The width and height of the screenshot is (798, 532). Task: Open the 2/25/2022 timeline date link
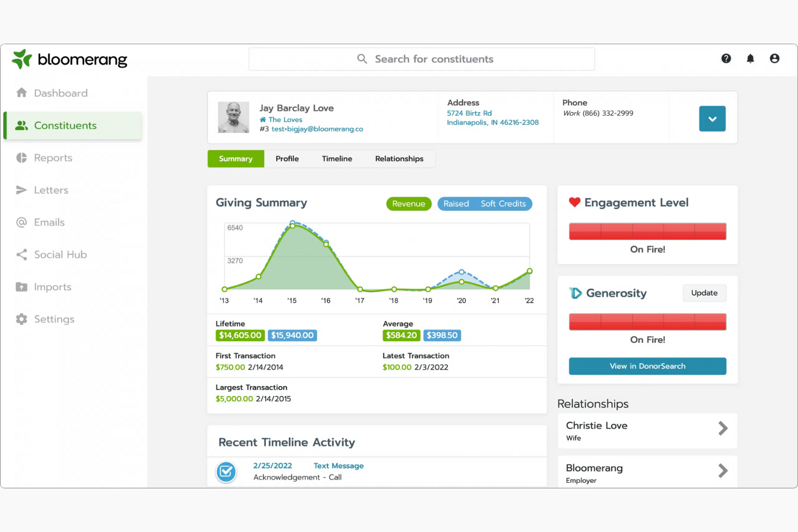pos(272,466)
